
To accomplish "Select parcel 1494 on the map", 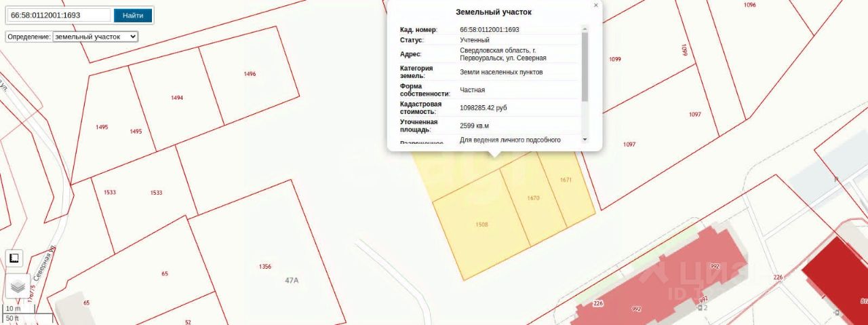I will click(x=177, y=98).
